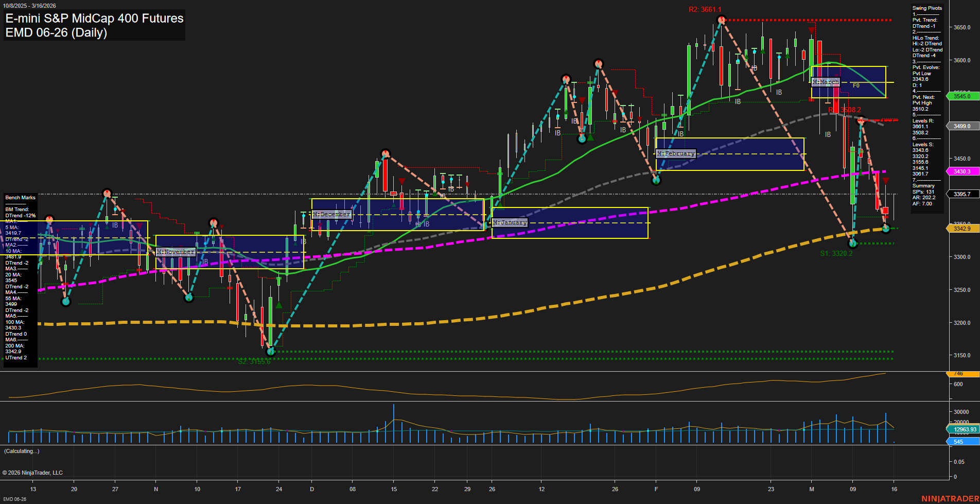Click the swing low pivot circle above S1 3320.2
The width and height of the screenshot is (980, 504).
click(853, 243)
